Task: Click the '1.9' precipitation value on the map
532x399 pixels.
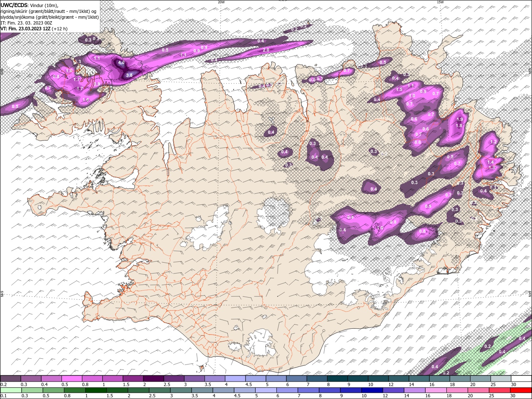Action: tap(459, 119)
